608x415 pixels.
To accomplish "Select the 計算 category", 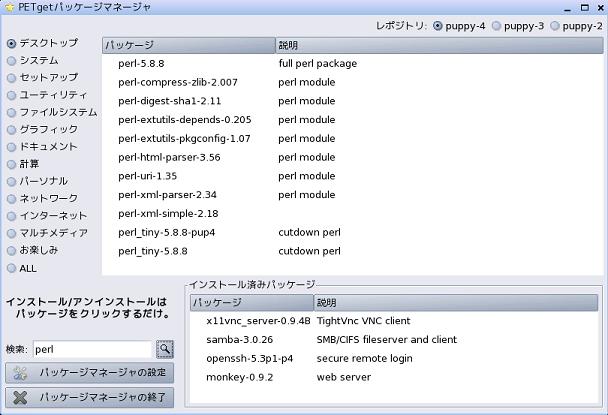I will (23, 164).
